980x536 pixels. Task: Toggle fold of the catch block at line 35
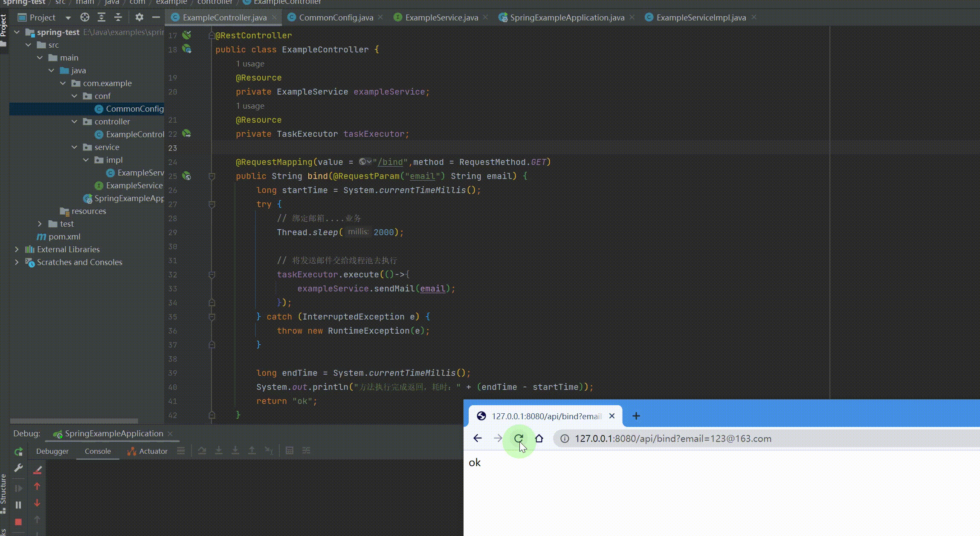tap(212, 317)
